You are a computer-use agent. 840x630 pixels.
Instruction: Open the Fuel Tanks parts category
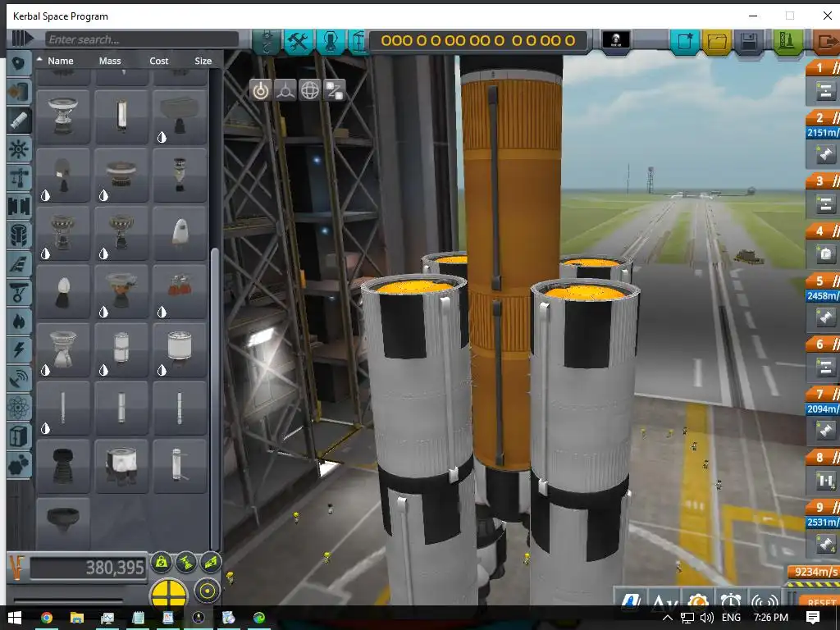coord(20,92)
